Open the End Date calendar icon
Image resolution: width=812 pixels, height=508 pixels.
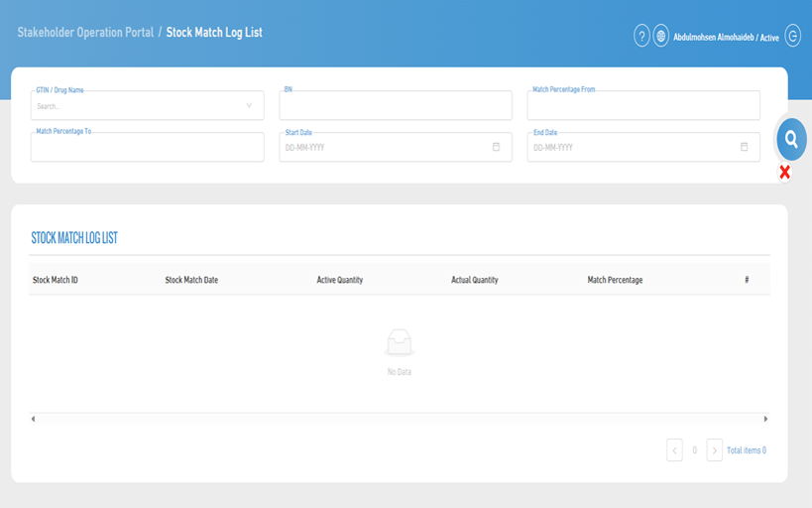click(x=745, y=147)
